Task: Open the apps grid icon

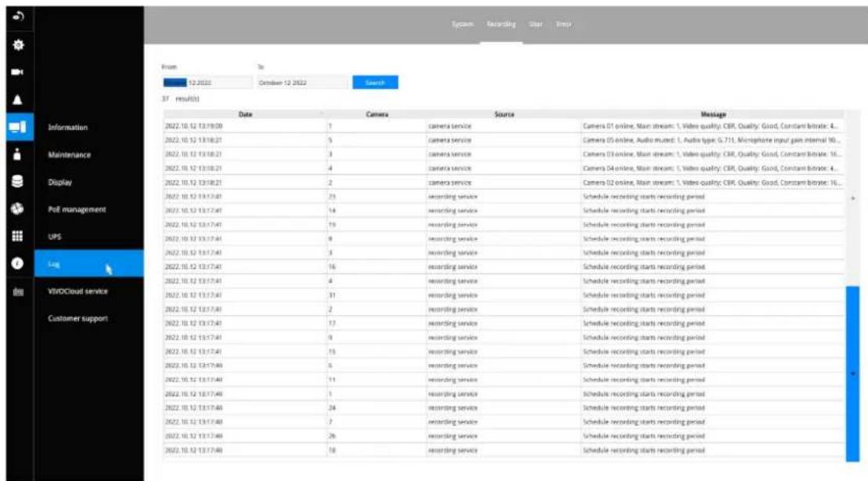Action: tap(17, 236)
